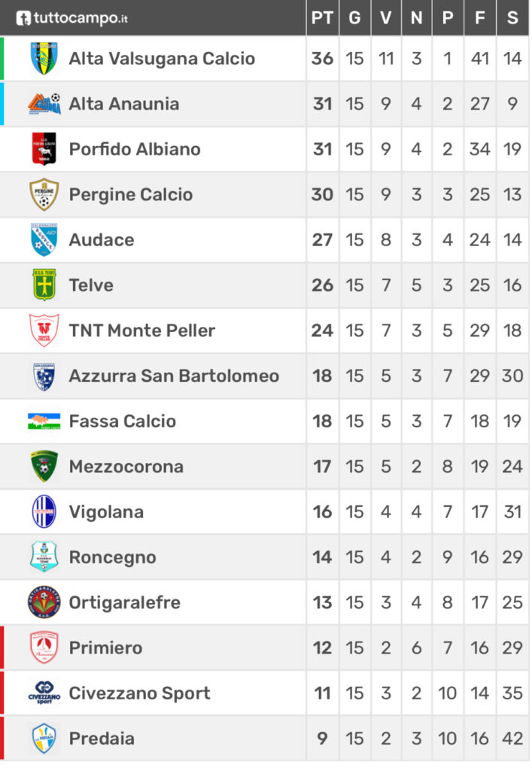The width and height of the screenshot is (532, 771).
Task: Click the Porfido Albiano red-black crest
Action: point(44,149)
